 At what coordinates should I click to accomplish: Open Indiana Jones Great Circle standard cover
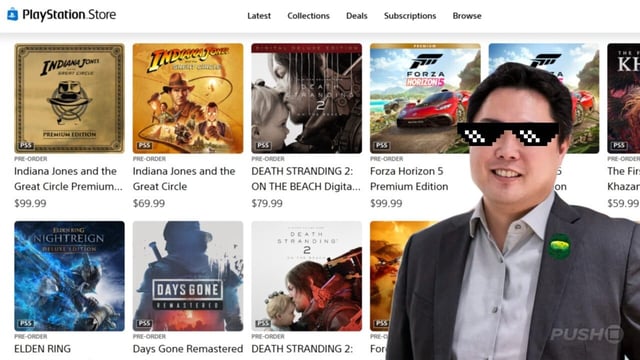point(188,98)
